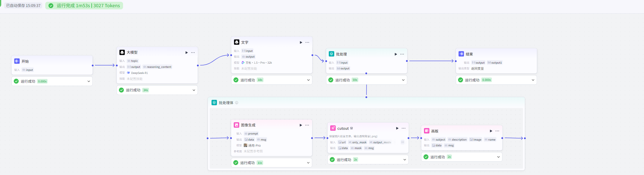The image size is (644, 175).
Task: Select the DeepSeek-R1 model label
Action: point(139,73)
